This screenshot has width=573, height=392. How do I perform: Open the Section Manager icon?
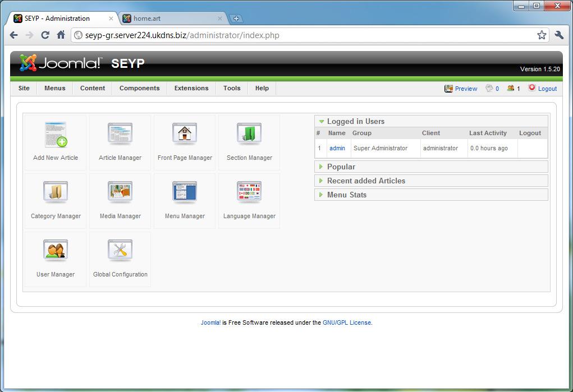coord(249,133)
